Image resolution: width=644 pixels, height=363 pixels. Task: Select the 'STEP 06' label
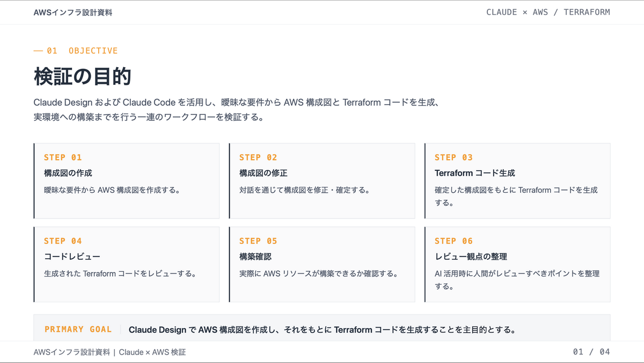tap(453, 241)
